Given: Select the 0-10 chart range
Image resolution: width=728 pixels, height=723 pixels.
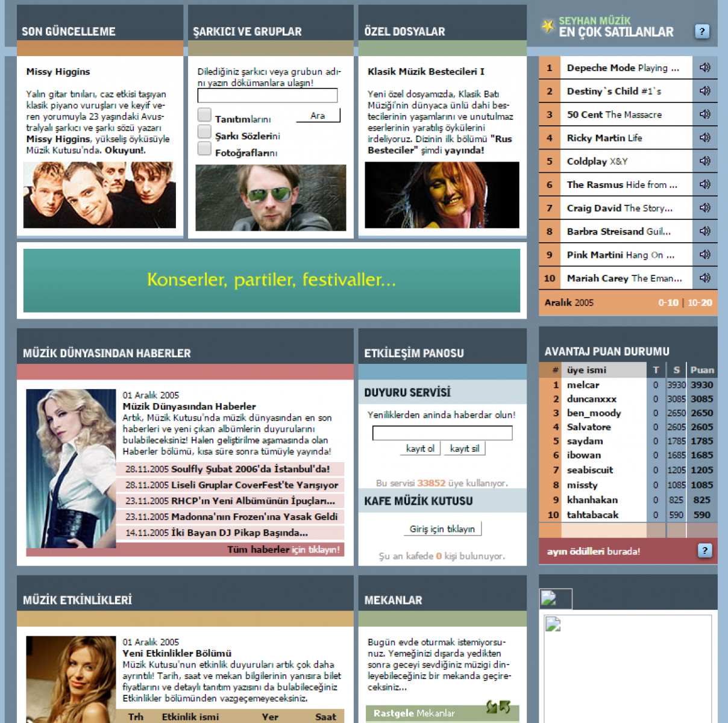Looking at the screenshot, I should [x=668, y=302].
